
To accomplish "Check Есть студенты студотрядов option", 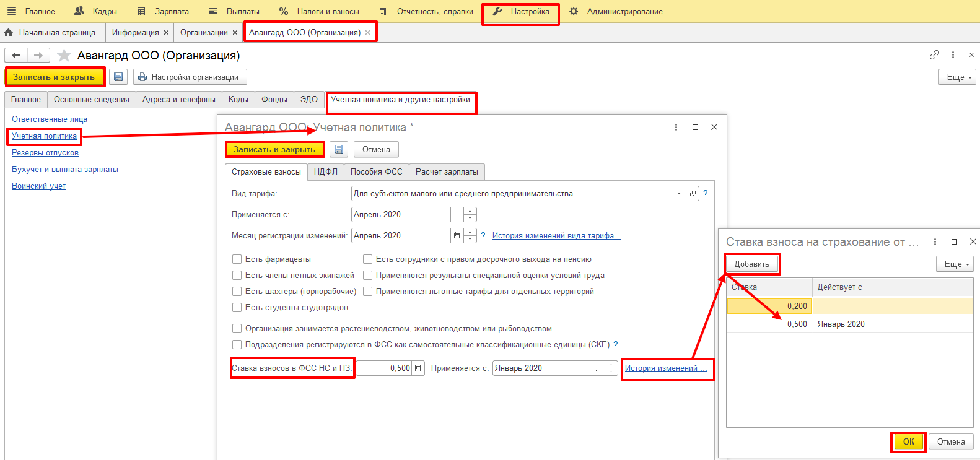I will point(237,308).
